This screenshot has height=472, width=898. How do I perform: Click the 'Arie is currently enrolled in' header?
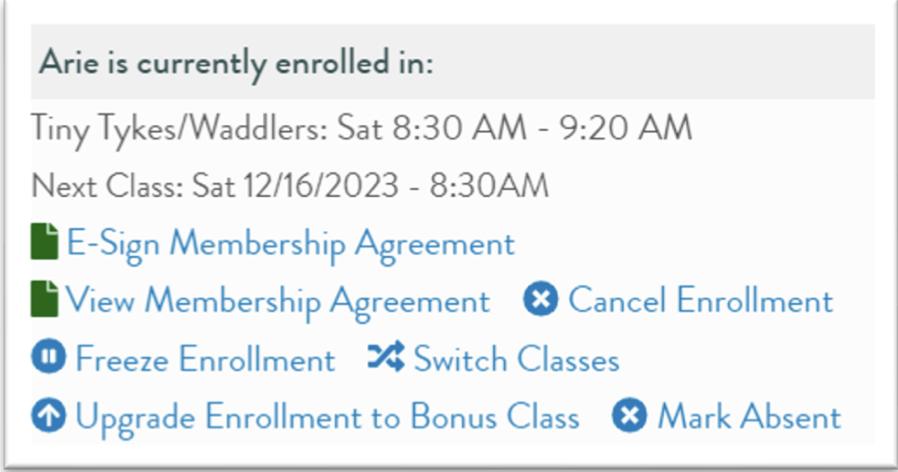tap(235, 64)
